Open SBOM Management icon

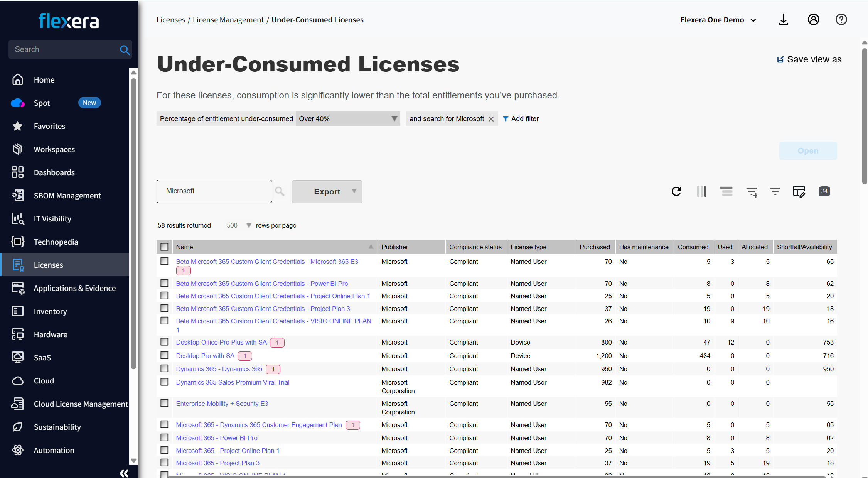(x=18, y=195)
